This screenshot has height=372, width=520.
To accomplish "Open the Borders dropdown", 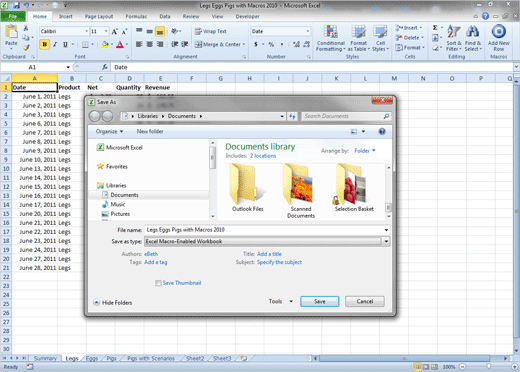I will pyautogui.click(x=93, y=44).
